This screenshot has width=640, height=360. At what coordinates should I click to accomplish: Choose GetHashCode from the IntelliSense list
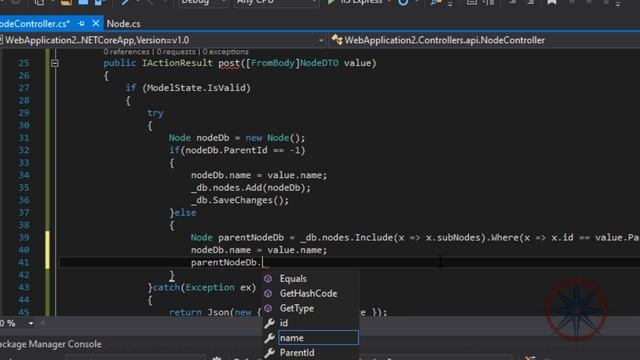click(x=309, y=293)
